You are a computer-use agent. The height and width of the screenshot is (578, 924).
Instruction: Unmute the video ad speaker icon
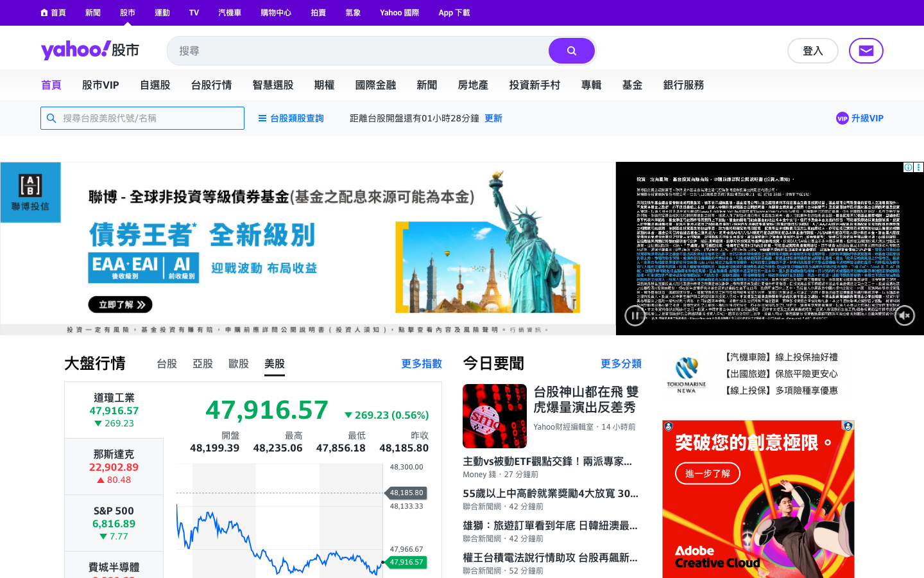(905, 315)
